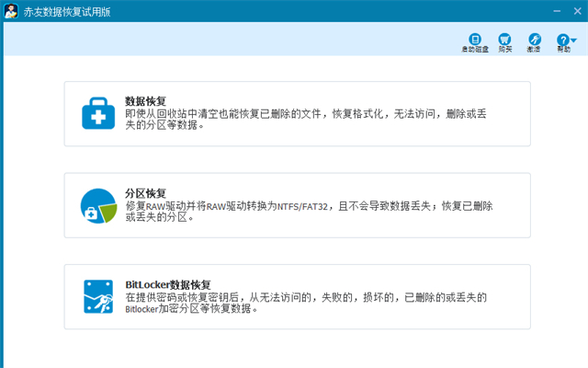Open the 激活 activation key icon
The image size is (588, 368).
coord(535,39)
